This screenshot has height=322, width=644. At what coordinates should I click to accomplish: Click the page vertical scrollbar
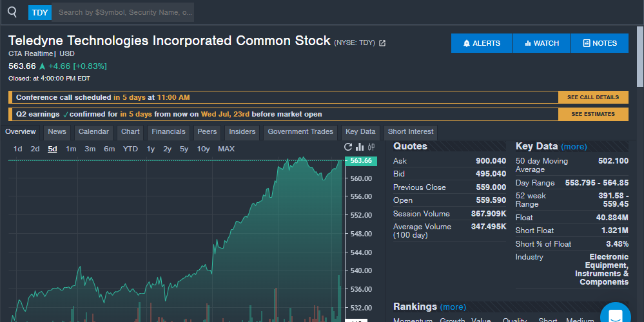click(640, 57)
